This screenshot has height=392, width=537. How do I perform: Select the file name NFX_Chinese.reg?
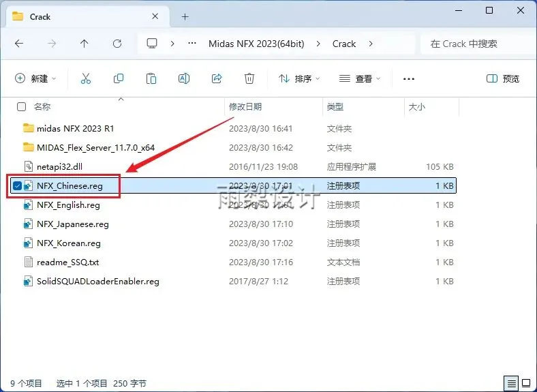pos(70,185)
